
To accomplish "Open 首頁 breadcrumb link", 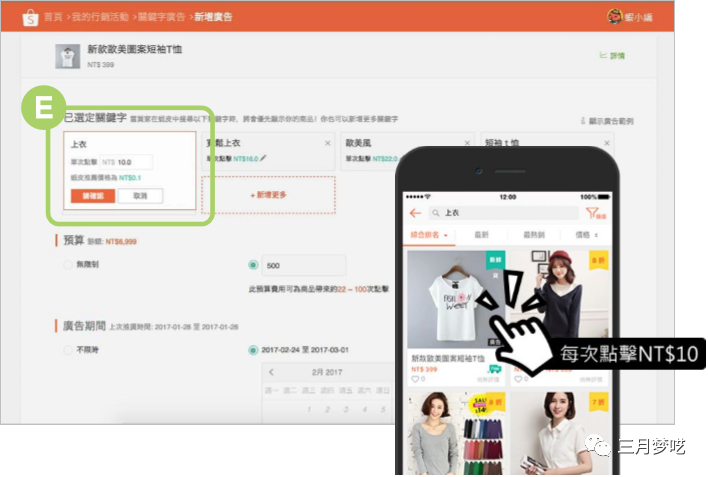I will pyautogui.click(x=53, y=17).
